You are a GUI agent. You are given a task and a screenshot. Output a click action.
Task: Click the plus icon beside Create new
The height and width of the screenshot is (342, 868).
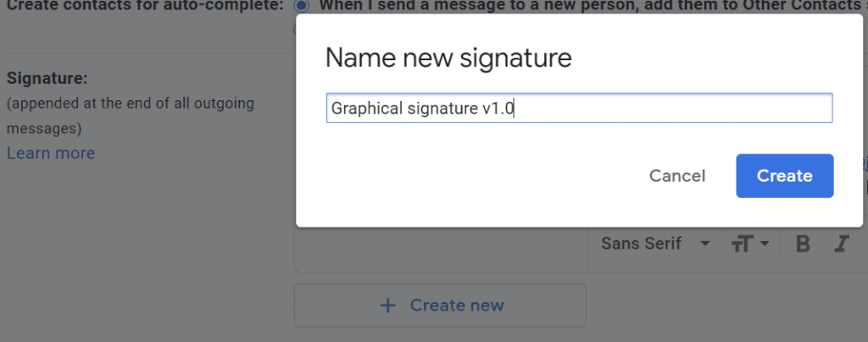coord(389,306)
